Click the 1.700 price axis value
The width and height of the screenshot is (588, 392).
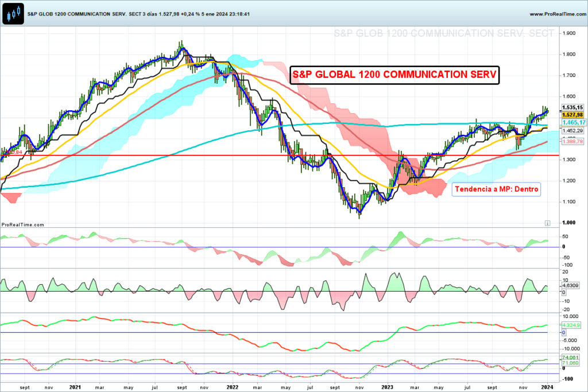tap(569, 75)
